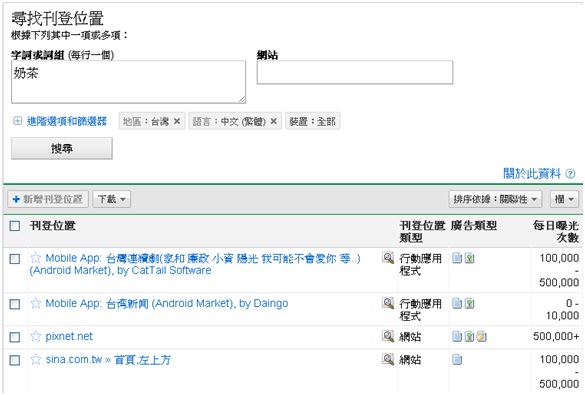Click text ad type icon in sina.com.tw row
The image size is (585, 395).
pyautogui.click(x=457, y=360)
